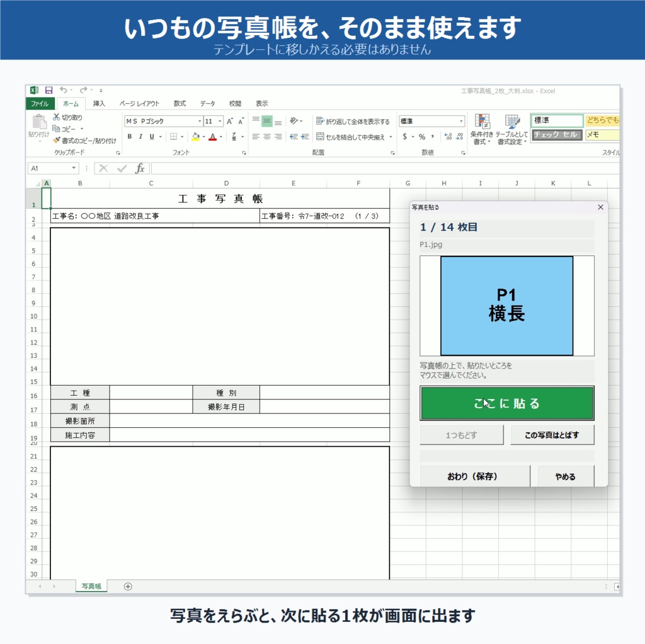Viewport: 645px width, 644px height.
Task: Click the text orientation icon
Action: click(x=294, y=121)
